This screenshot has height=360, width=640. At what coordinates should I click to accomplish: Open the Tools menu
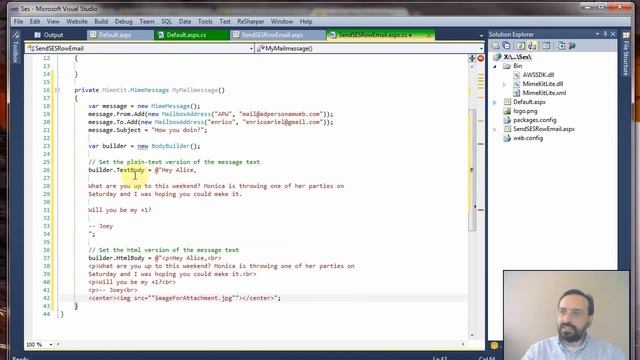point(205,22)
